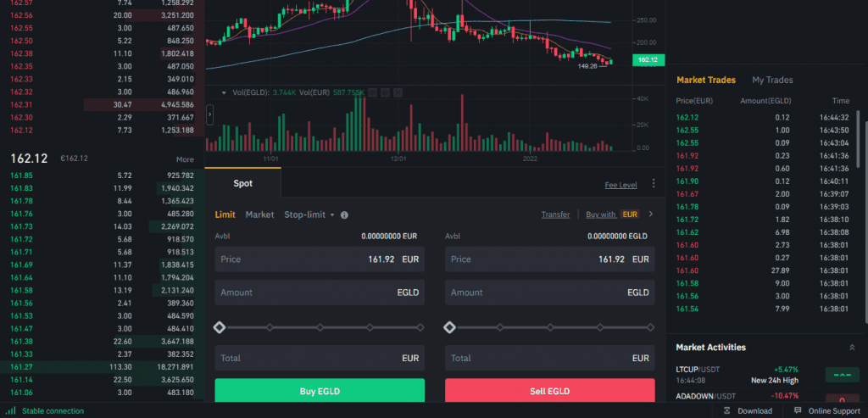Switch to the My Trades tab
The image size is (868, 418).
pos(772,81)
